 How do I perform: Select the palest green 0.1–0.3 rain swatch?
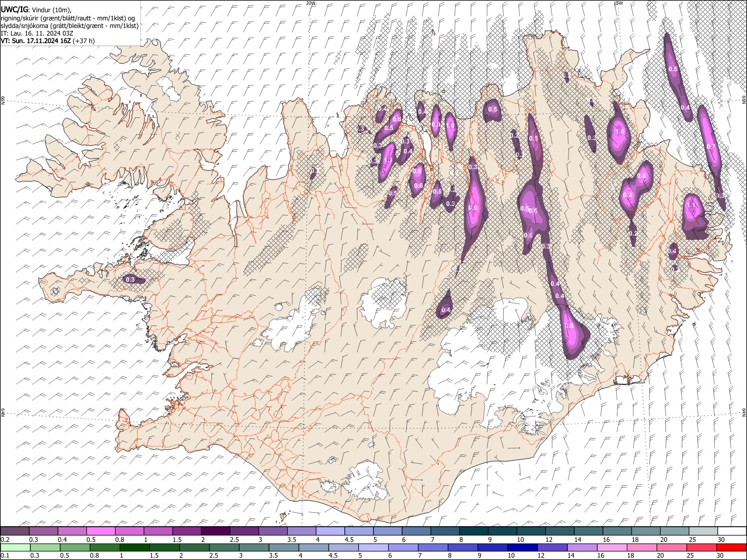click(x=15, y=547)
